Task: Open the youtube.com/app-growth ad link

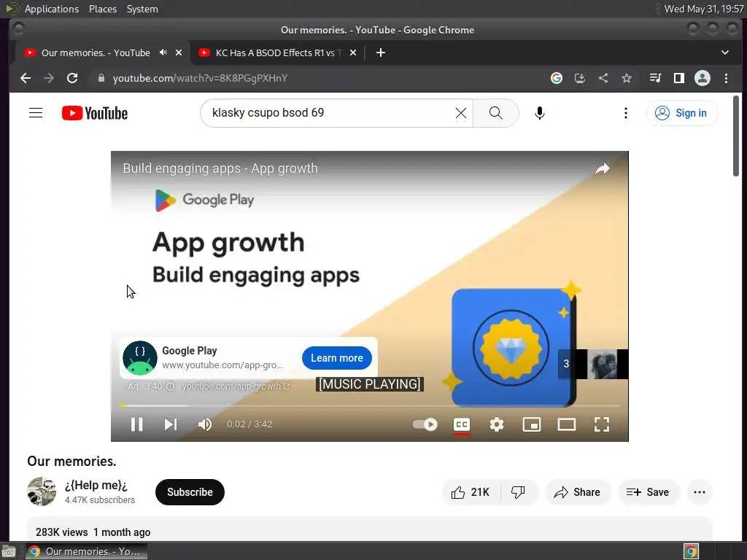Action: (236, 386)
